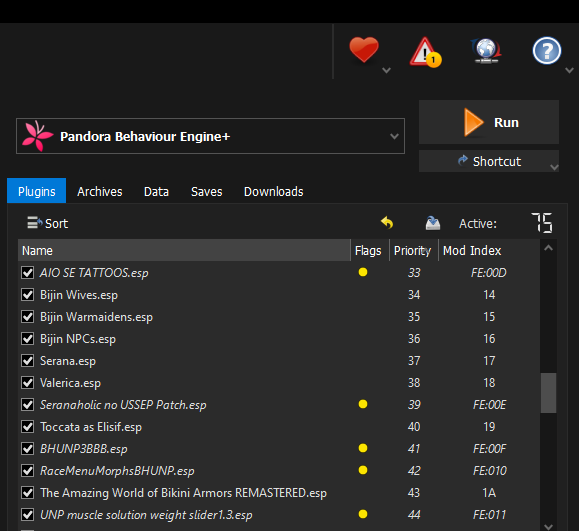This screenshot has height=531, width=579.
Task: Select the Bijin Wives.esp row name
Action: click(79, 295)
